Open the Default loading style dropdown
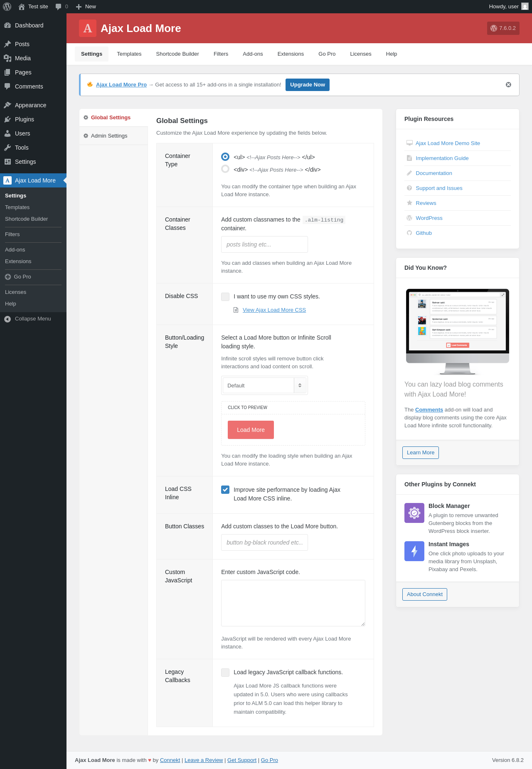The image size is (532, 769). pyautogui.click(x=264, y=385)
